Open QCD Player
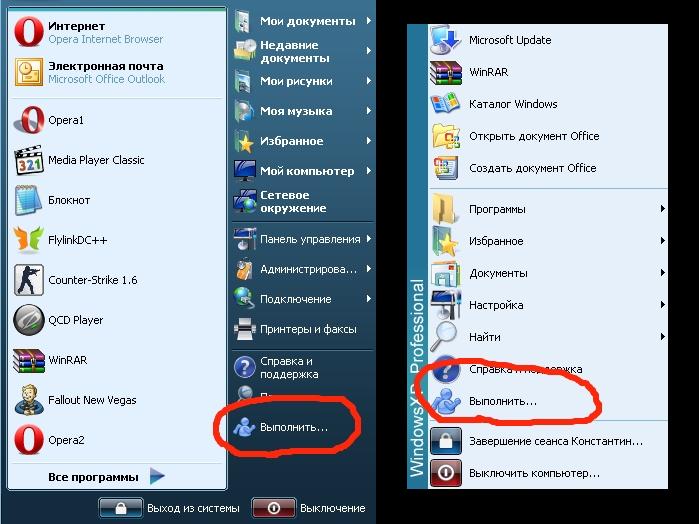The height and width of the screenshot is (524, 699). pos(29,320)
